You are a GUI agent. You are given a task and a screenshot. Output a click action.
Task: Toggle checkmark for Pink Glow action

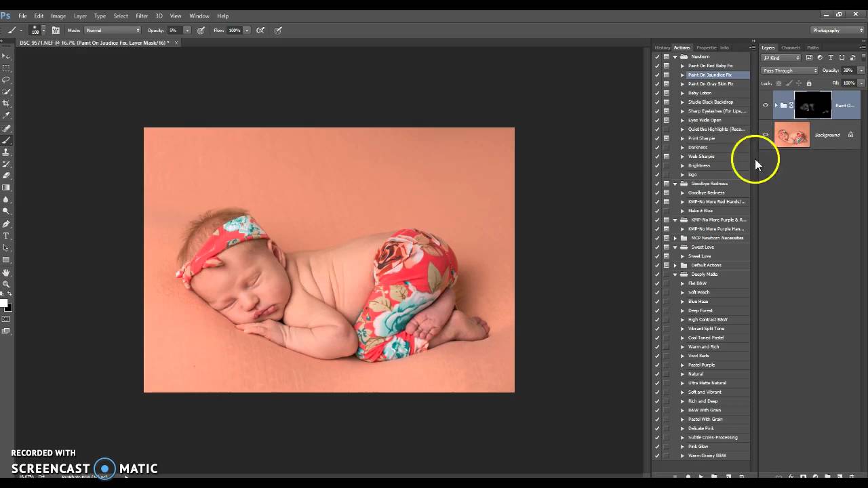(x=657, y=447)
